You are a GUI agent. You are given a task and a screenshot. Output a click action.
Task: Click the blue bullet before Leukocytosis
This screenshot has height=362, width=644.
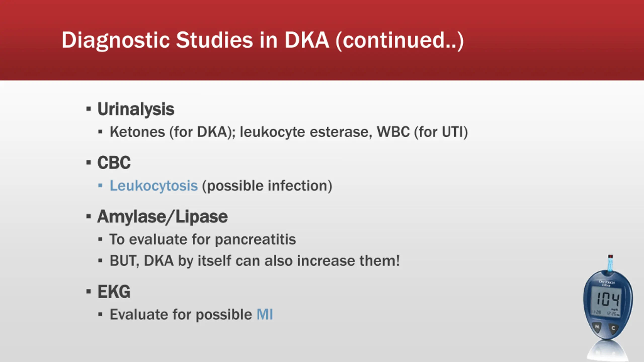tap(100, 186)
